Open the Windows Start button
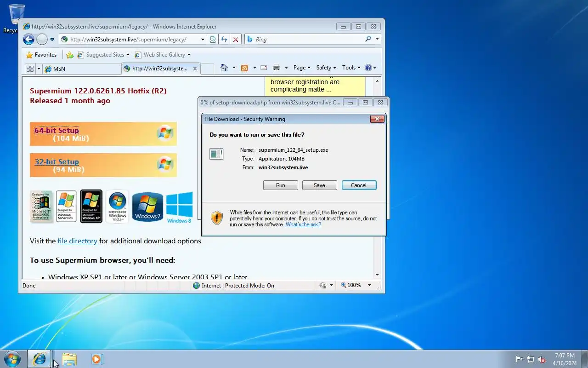The width and height of the screenshot is (588, 368). [x=12, y=359]
